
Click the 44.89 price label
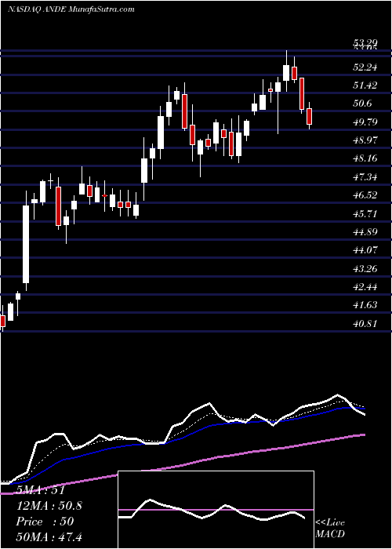tap(365, 231)
